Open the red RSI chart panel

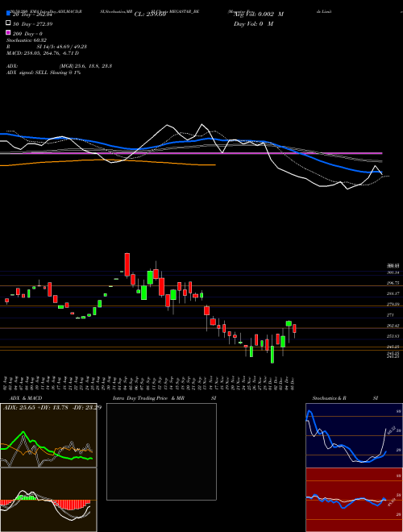[x=354, y=500]
